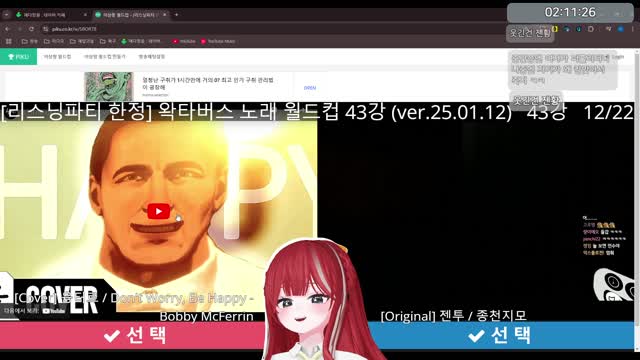Open the YouTube Music bookmark

(218, 41)
